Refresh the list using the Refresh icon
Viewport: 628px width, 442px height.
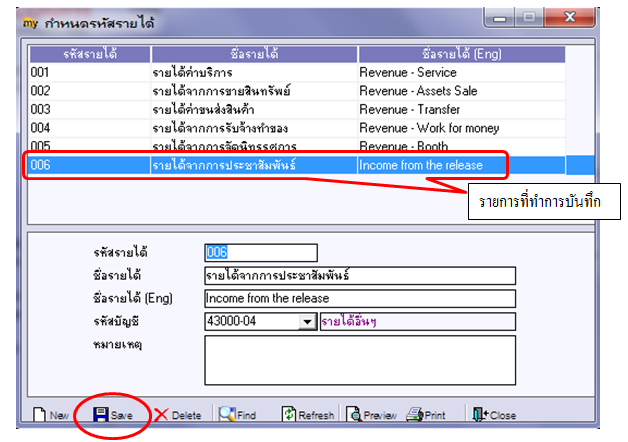coord(288,414)
